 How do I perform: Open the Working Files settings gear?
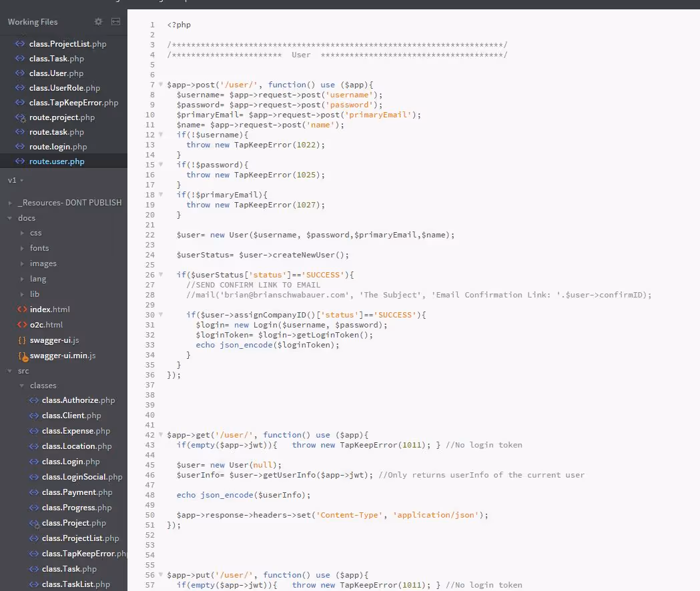coord(98,21)
